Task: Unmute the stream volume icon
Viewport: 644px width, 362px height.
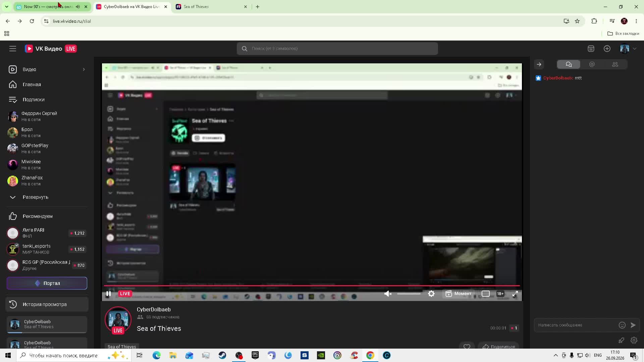Action: (388, 294)
